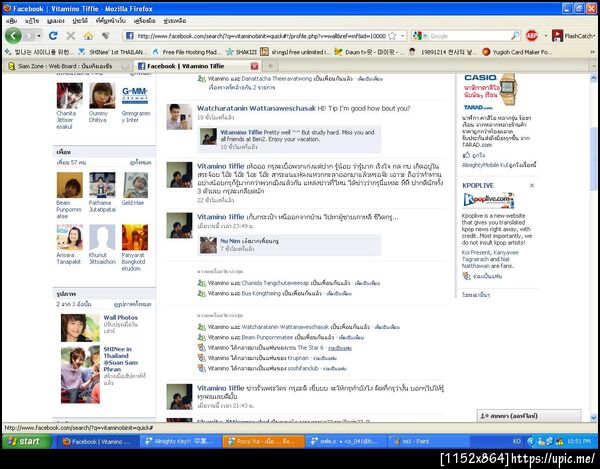Click in the URL address bar
Image resolution: width=600 pixels, height=469 pixels.
coord(261,36)
